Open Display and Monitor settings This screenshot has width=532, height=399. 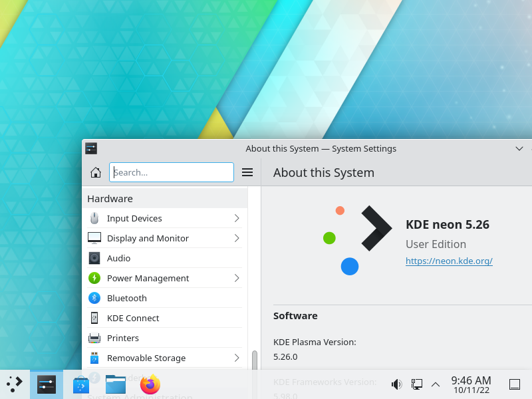click(x=164, y=238)
